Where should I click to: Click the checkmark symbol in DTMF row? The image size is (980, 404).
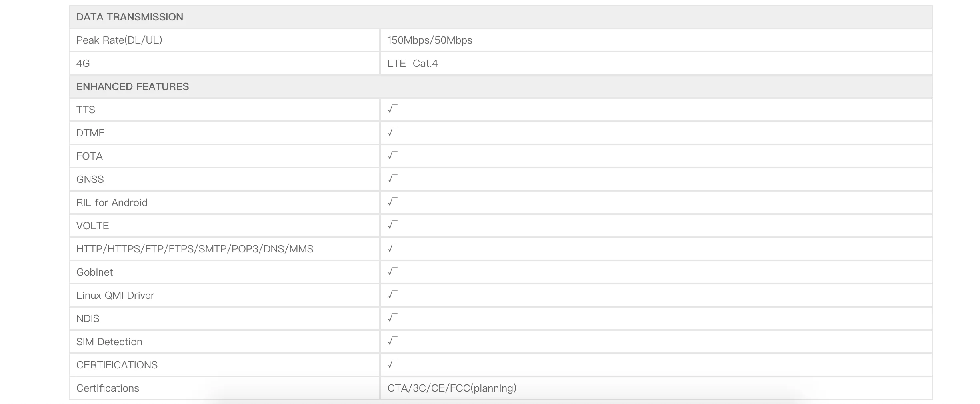tap(392, 132)
